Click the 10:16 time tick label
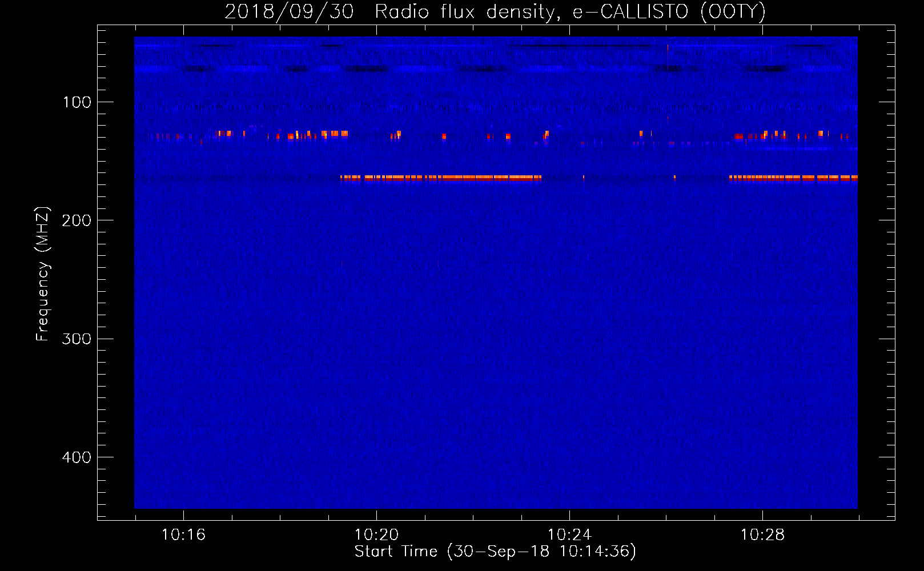924x571 pixels. [183, 534]
